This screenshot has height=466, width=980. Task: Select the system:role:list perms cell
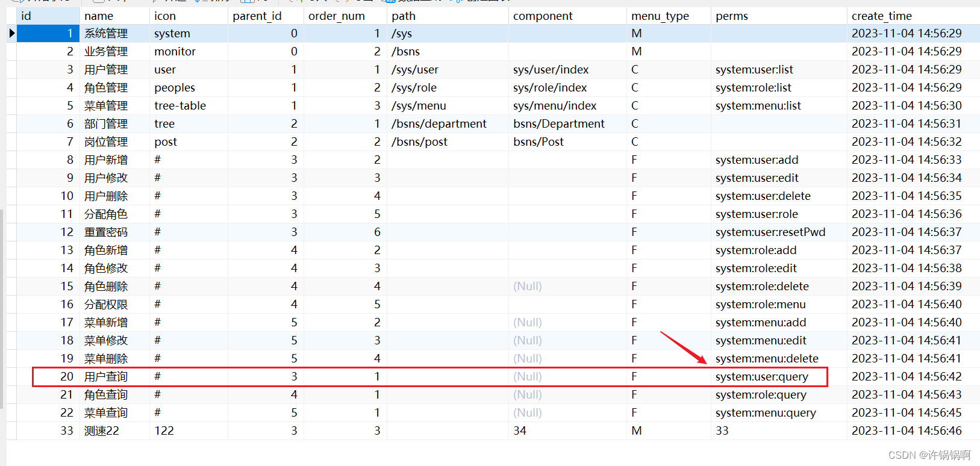coord(779,88)
